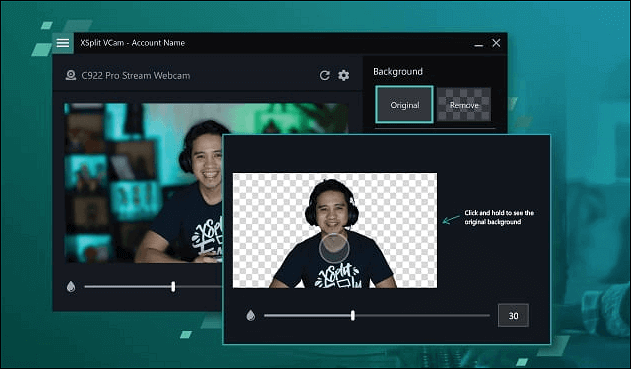631x369 pixels.
Task: Click the webcam icon beside C922 Pro
Action: (x=71, y=75)
